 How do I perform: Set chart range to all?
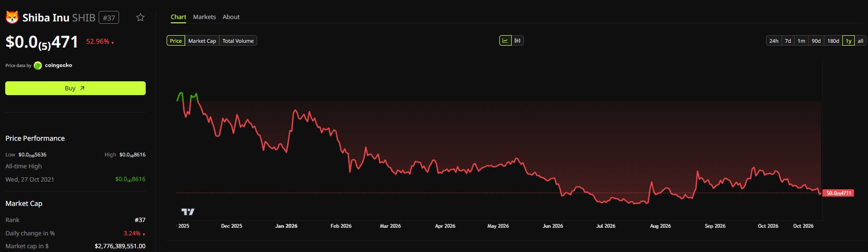click(x=860, y=41)
